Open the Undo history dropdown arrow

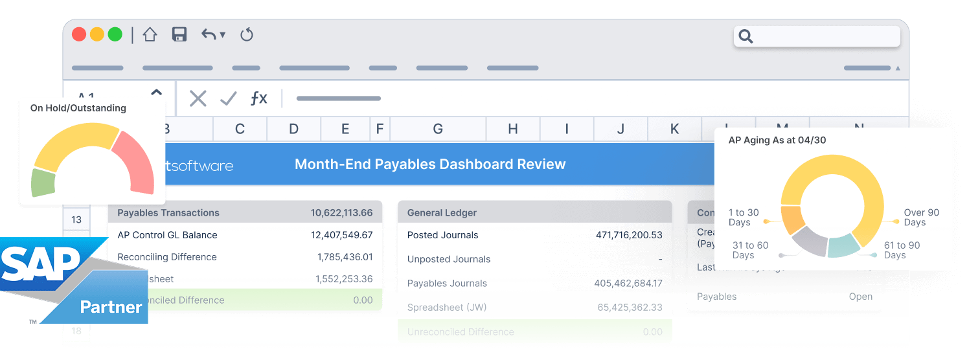(x=223, y=35)
